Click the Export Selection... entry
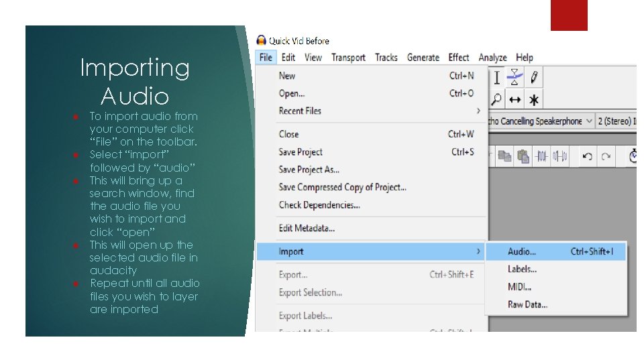 tap(372, 292)
